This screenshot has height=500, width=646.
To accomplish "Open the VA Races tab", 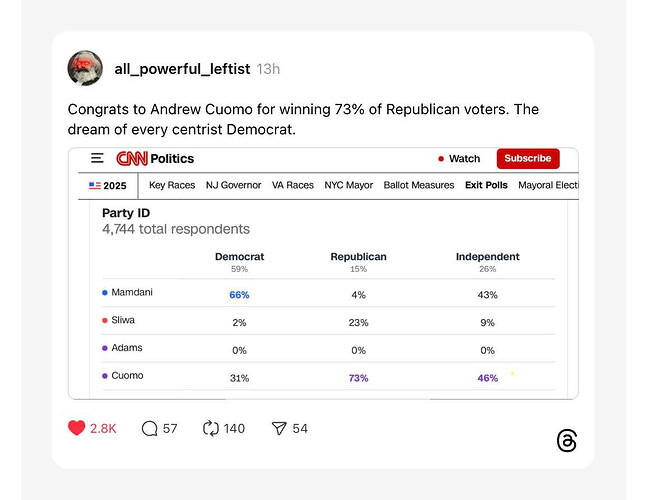I will click(x=293, y=185).
